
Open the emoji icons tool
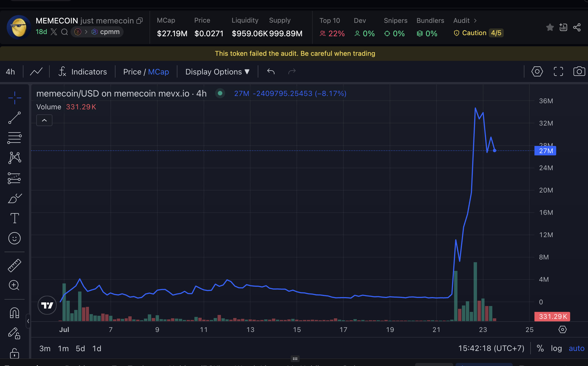tap(15, 238)
